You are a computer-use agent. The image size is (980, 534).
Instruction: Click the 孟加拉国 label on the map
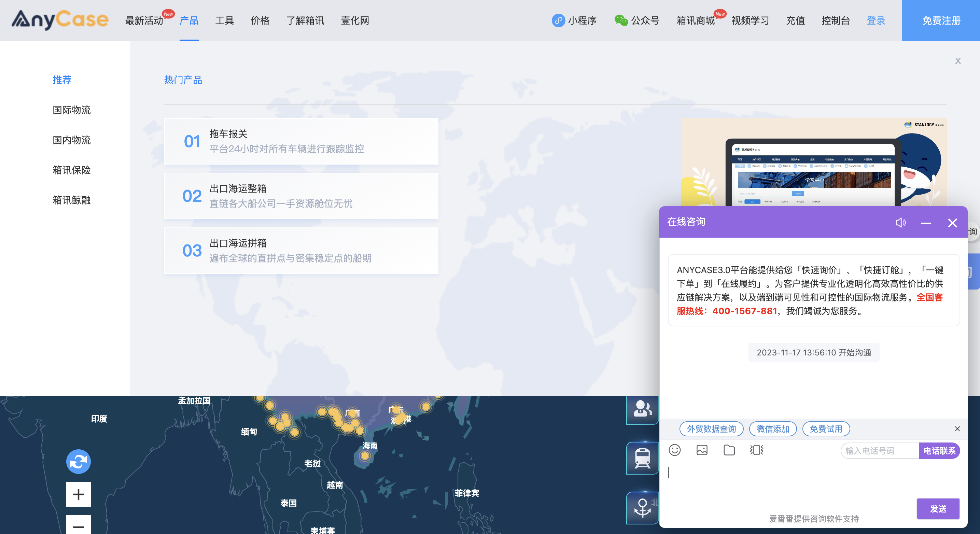(194, 400)
